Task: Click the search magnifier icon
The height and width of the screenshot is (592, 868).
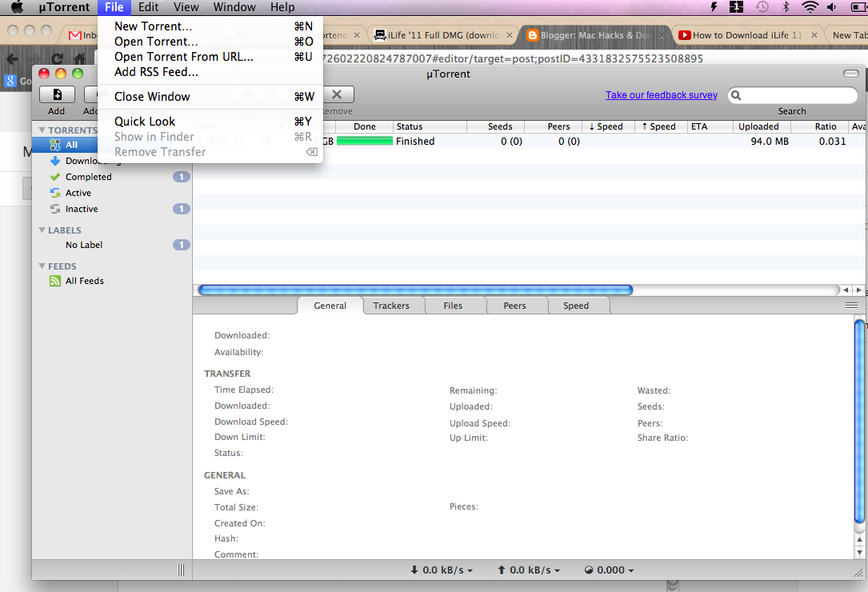Action: [736, 95]
